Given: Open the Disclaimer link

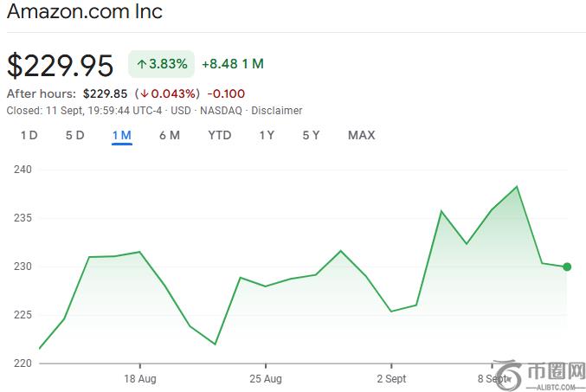Looking at the screenshot, I should click(276, 110).
